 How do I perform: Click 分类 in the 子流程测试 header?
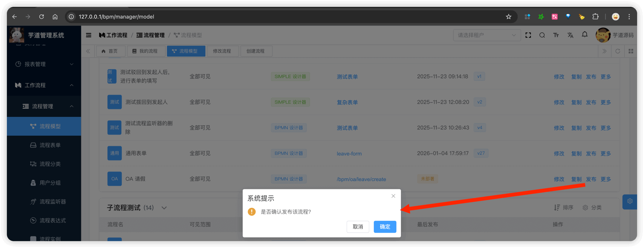592,207
